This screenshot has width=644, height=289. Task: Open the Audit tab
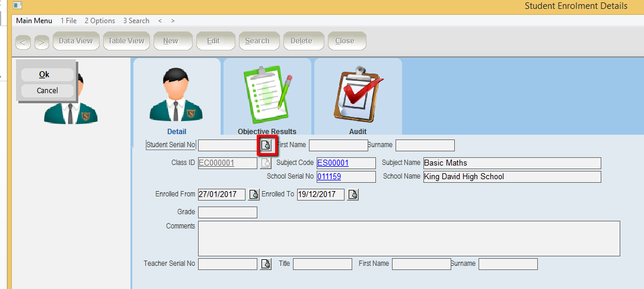tap(358, 97)
